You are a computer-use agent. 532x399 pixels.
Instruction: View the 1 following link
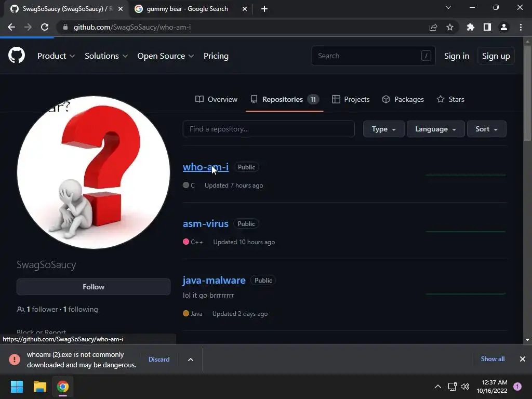coord(81,310)
